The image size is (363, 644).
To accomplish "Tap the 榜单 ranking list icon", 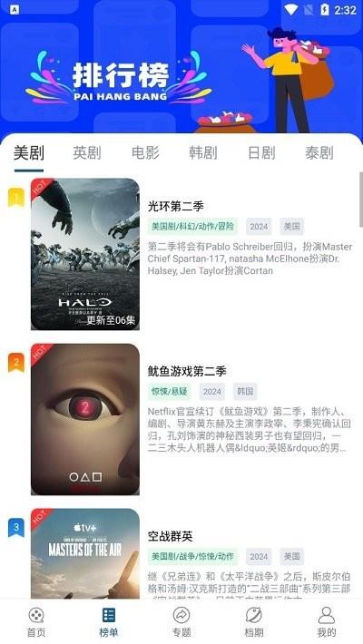I will point(109,615).
